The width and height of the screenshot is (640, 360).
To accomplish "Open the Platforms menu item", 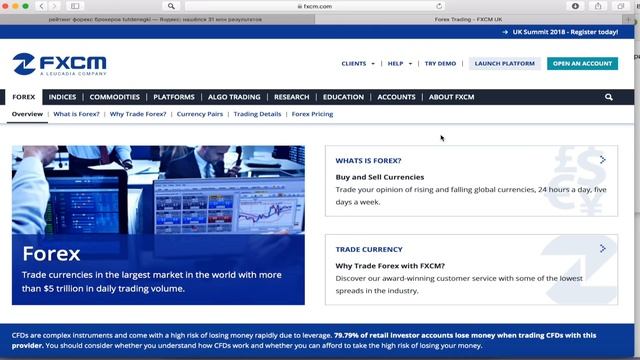I will [174, 97].
